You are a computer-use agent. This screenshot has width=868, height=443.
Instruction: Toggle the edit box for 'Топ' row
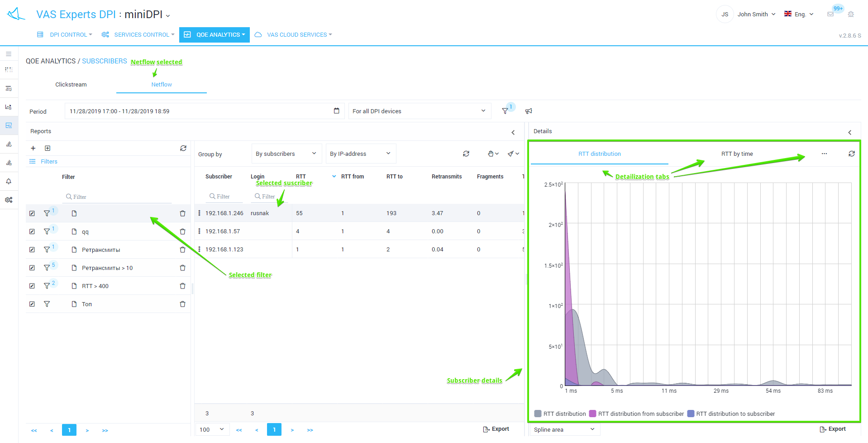point(32,304)
